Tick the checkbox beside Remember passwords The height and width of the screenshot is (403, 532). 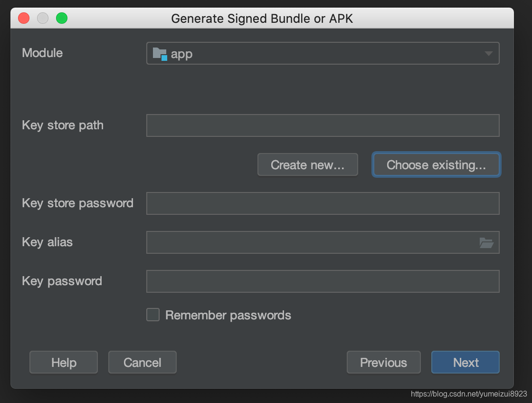(153, 315)
